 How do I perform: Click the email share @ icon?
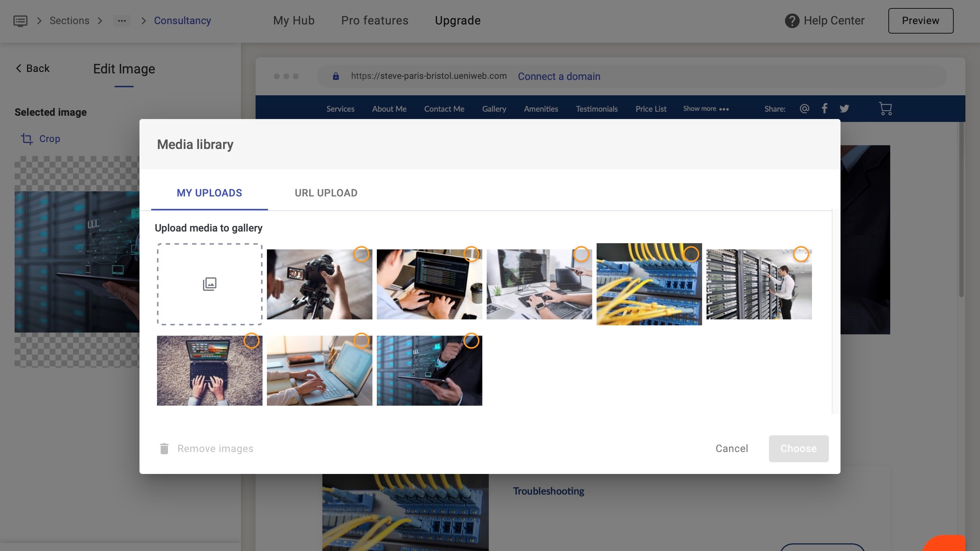pos(804,109)
